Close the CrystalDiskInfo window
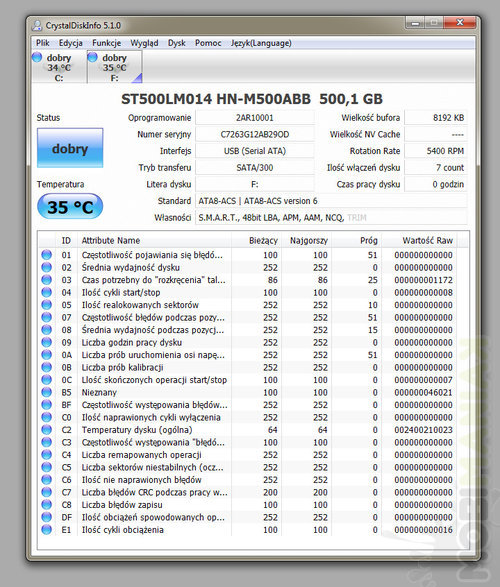The image size is (500, 587). (460, 23)
